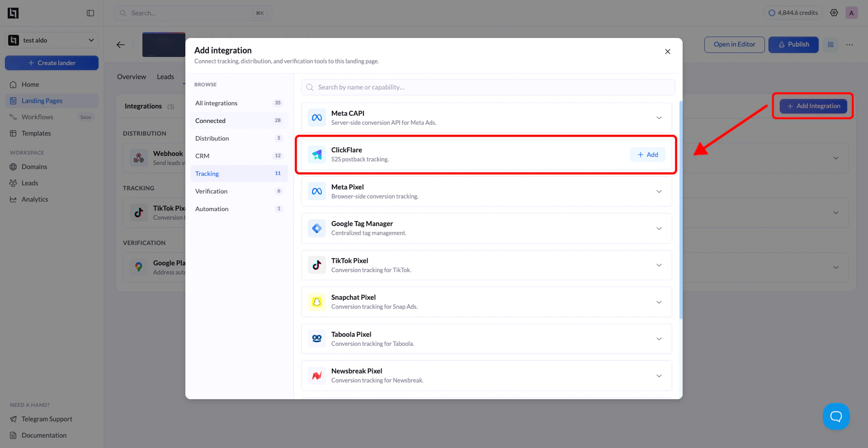Toggle the sidebar collapse icon

90,13
